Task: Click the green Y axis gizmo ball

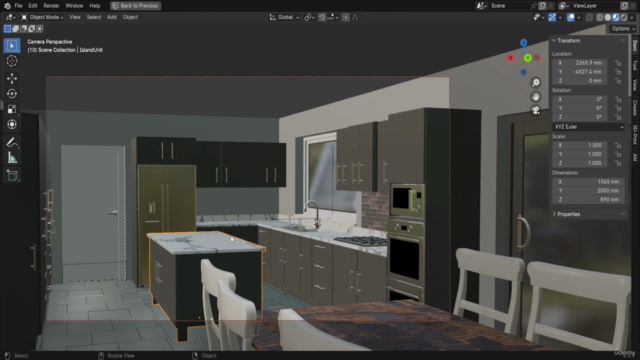Action: click(x=528, y=58)
